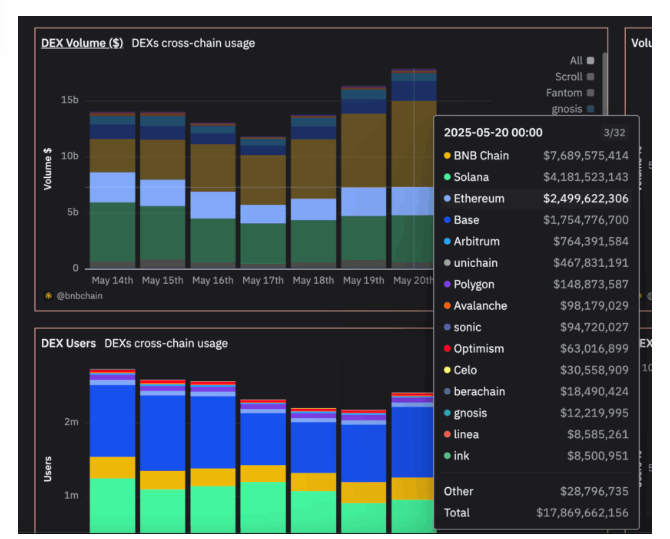The image size is (670, 539).
Task: Click the ink value $8,500,951
Action: pyautogui.click(x=597, y=456)
